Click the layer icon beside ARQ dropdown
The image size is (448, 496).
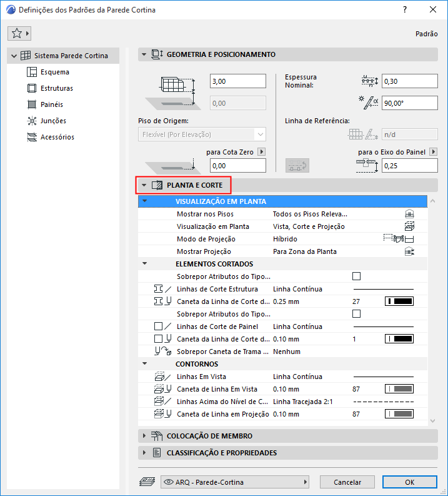click(x=147, y=482)
